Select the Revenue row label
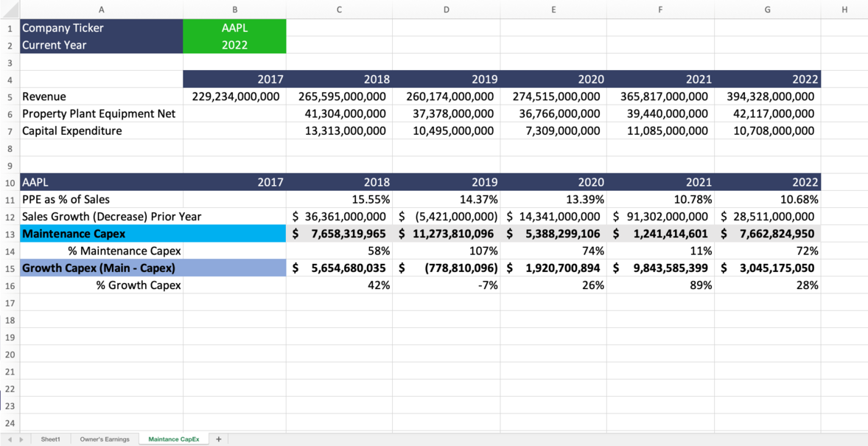 pos(44,96)
